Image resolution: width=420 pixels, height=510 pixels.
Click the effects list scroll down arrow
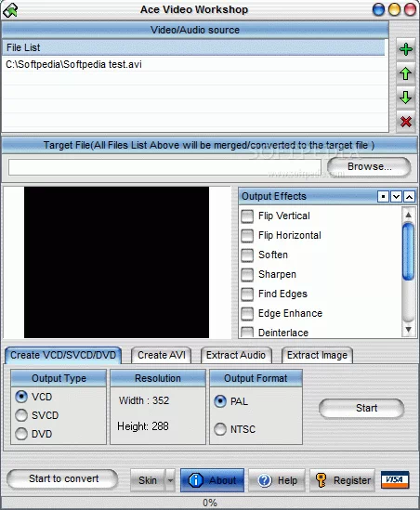pyautogui.click(x=408, y=330)
